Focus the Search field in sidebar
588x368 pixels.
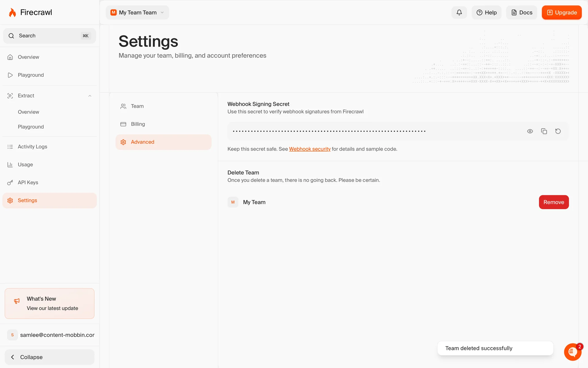pos(49,36)
